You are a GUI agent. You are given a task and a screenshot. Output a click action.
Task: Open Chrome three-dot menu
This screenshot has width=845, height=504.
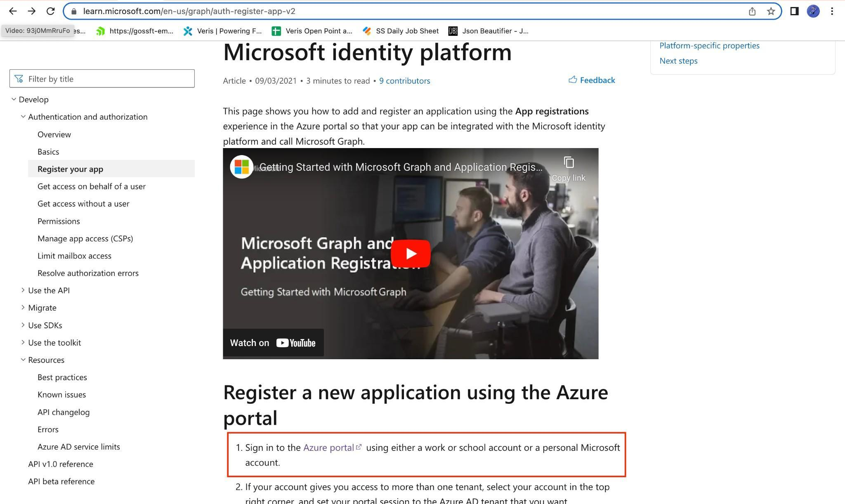pos(832,11)
